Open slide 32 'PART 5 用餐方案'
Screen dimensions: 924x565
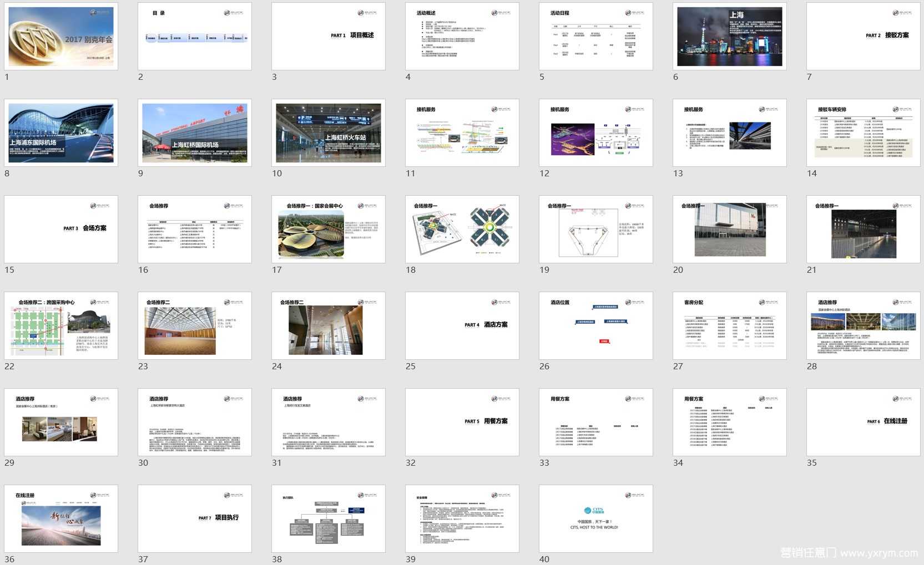[x=462, y=422]
